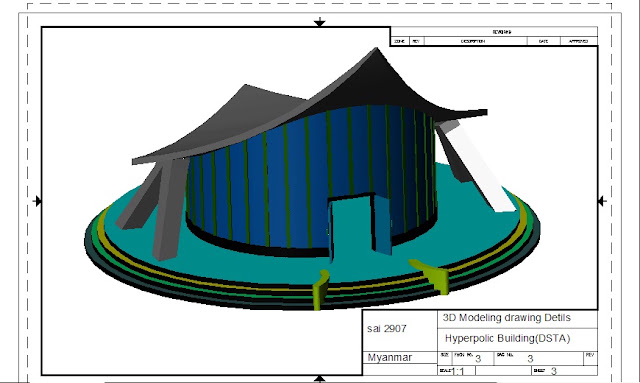The height and width of the screenshot is (383, 640).
Task: Select the 'Hyperpolic Building(DSTA)' title text
Action: coord(507,338)
